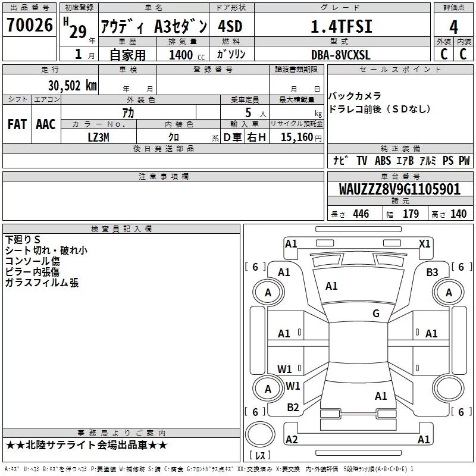
Task: Click the X1 damage mark on car diagram
Action: (424, 243)
